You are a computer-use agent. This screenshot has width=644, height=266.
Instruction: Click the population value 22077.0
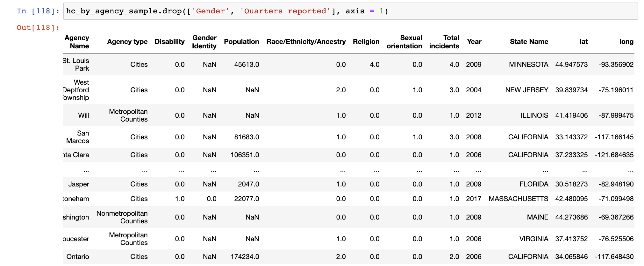[x=247, y=199]
